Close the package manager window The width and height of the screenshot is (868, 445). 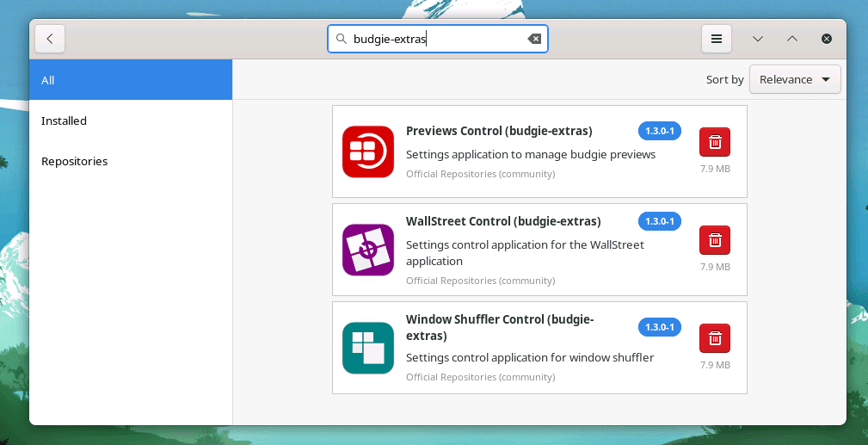coord(827,39)
